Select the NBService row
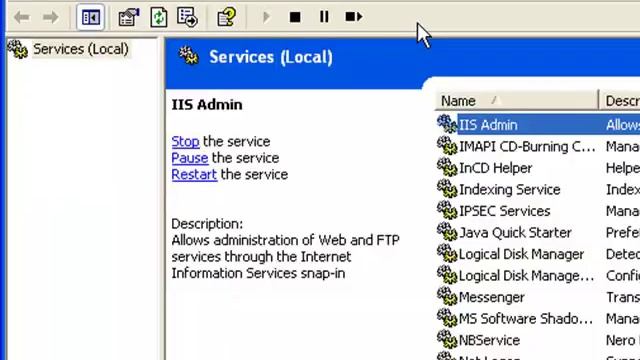Screen dimensions: 640x360 538,340
